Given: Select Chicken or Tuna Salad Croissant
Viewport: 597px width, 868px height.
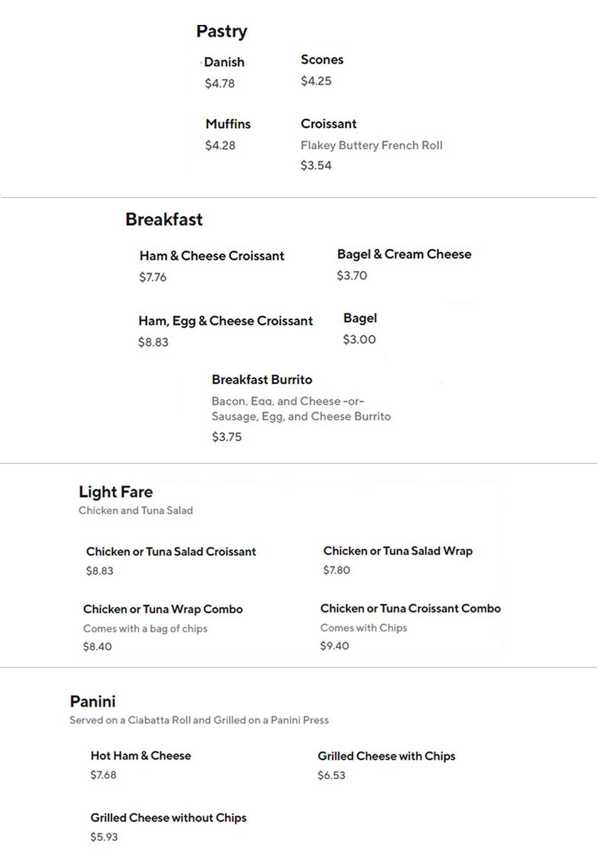Looking at the screenshot, I should coord(171,551).
